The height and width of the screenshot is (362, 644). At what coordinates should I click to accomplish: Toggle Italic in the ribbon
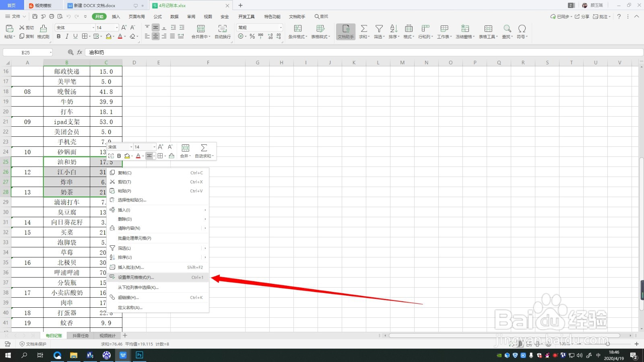click(67, 36)
